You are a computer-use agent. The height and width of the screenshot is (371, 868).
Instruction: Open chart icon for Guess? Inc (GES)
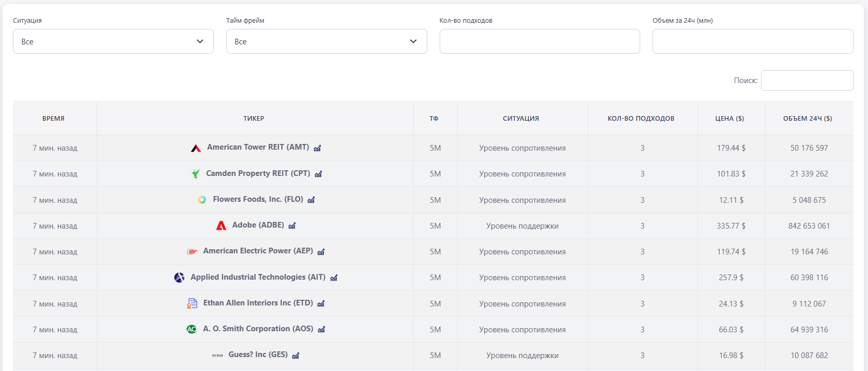(x=296, y=355)
